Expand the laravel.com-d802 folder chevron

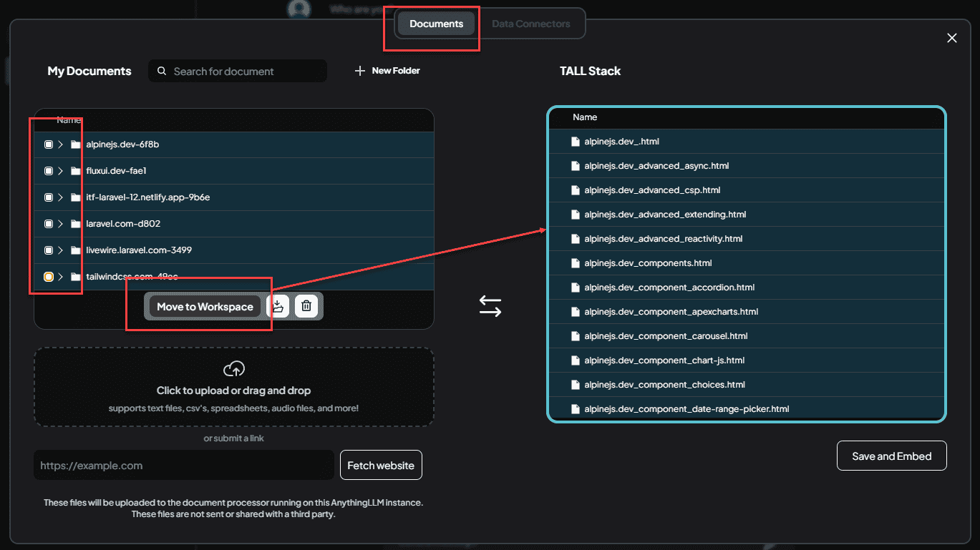pos(61,224)
